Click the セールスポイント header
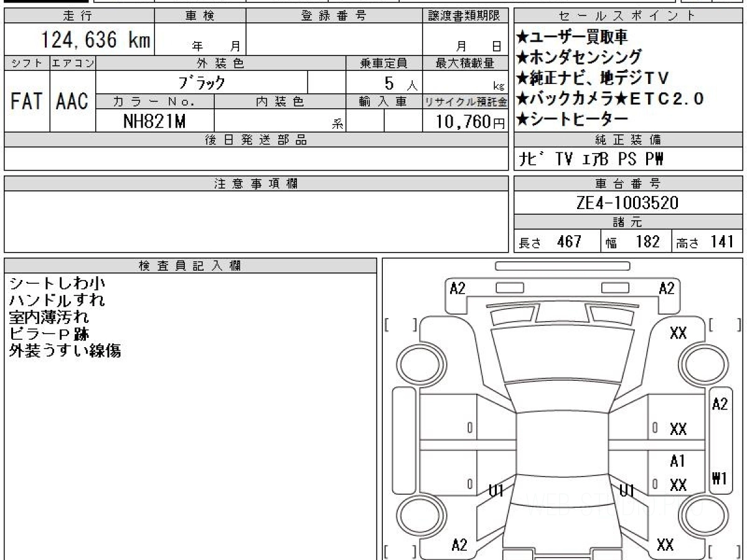 628,16
